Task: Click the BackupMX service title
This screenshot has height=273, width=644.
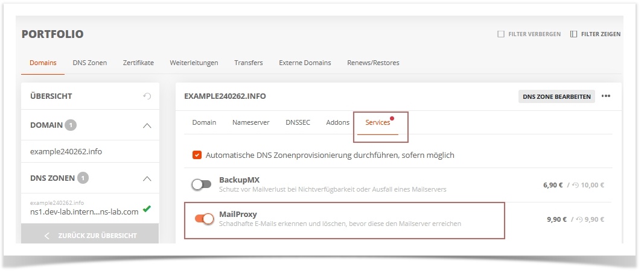Action: click(239, 180)
